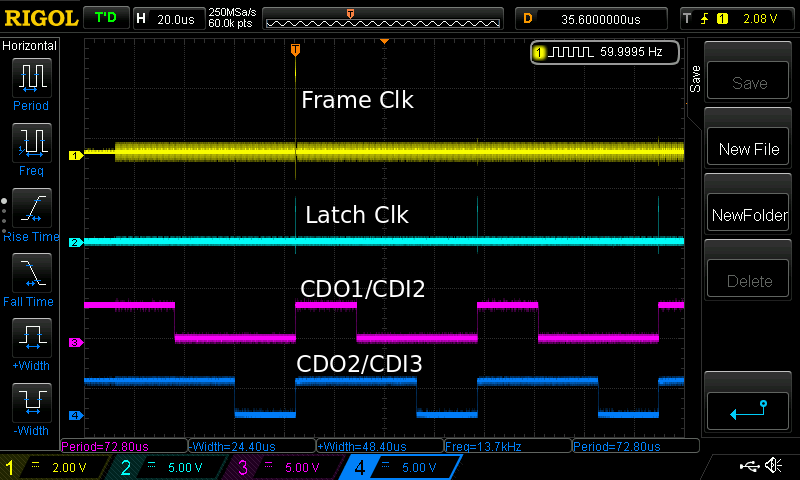Click the waveform memory overview bar
This screenshot has height=480, width=800.
click(383, 19)
